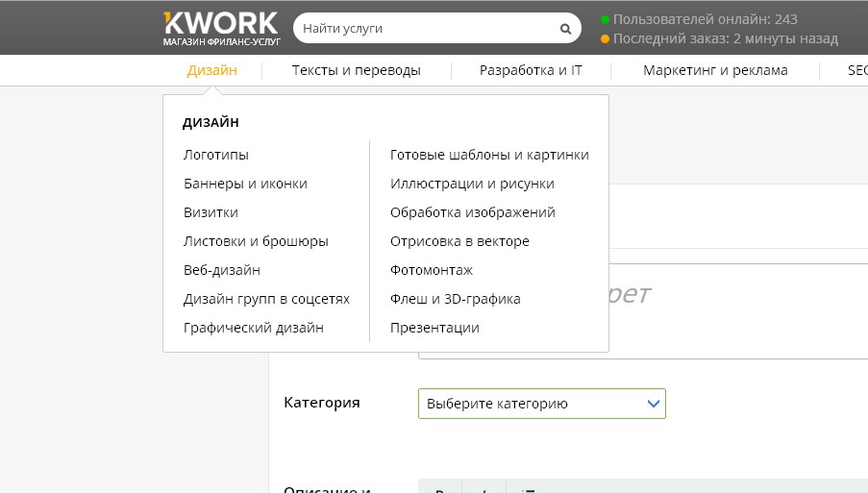868x493 pixels.
Task: Open the 'Выберите категорию' dropdown
Action: point(541,404)
